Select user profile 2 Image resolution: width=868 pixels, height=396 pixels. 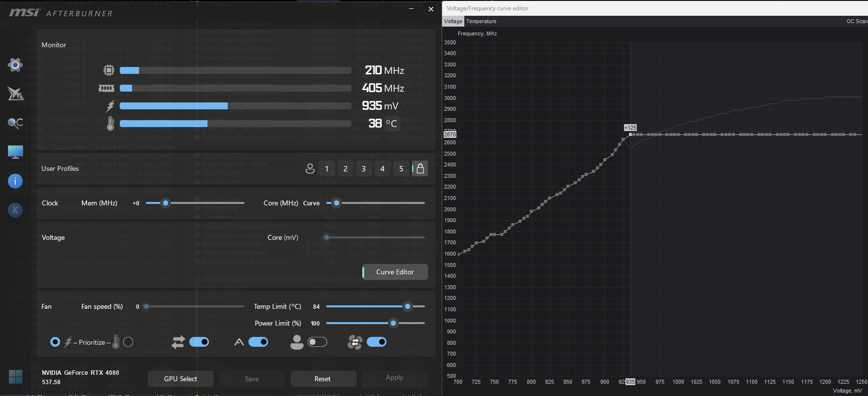pos(346,168)
